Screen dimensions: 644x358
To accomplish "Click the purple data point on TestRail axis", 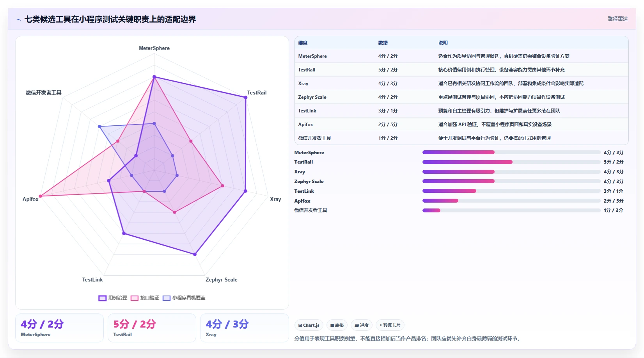I will (246, 98).
